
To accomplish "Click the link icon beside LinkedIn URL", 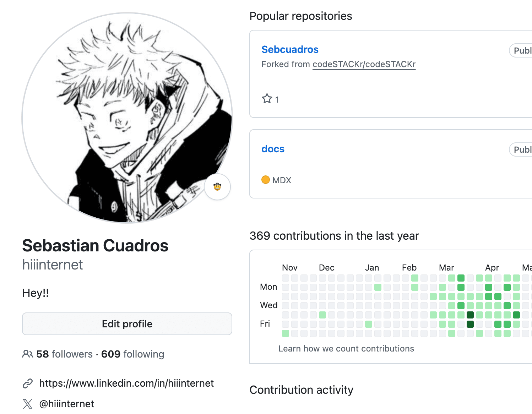I will point(28,383).
